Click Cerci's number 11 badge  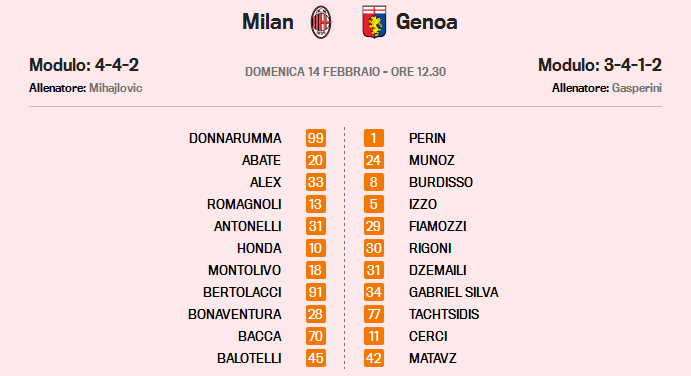pyautogui.click(x=374, y=336)
